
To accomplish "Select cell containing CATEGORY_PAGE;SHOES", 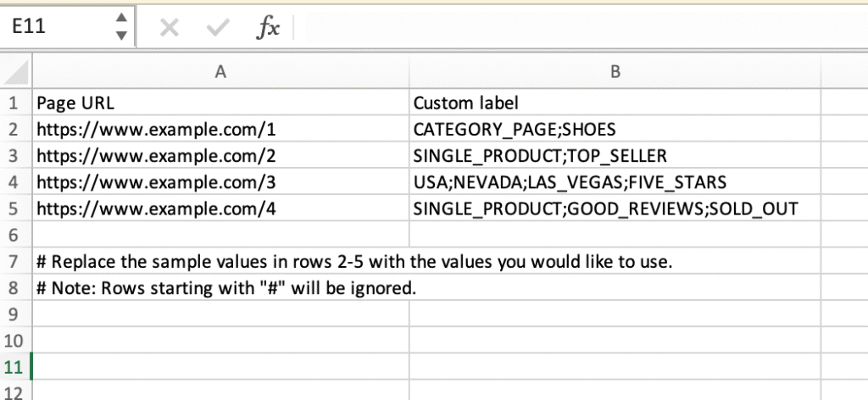I will click(x=615, y=130).
